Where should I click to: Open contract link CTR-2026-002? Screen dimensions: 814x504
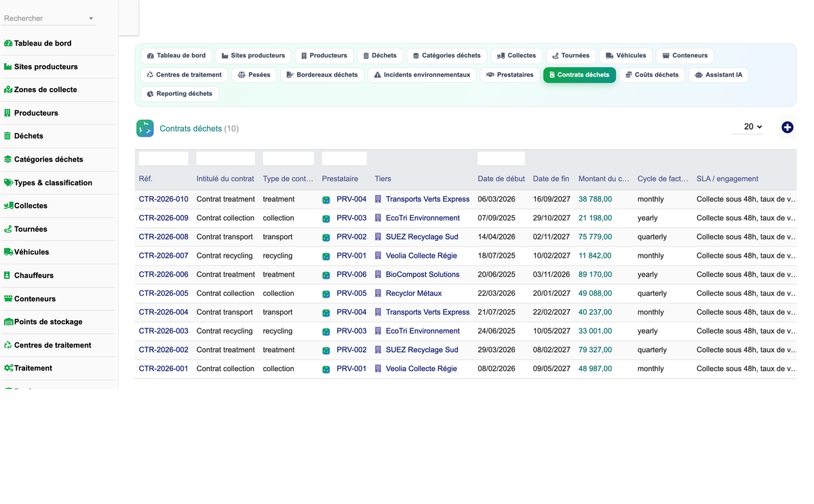point(163,350)
